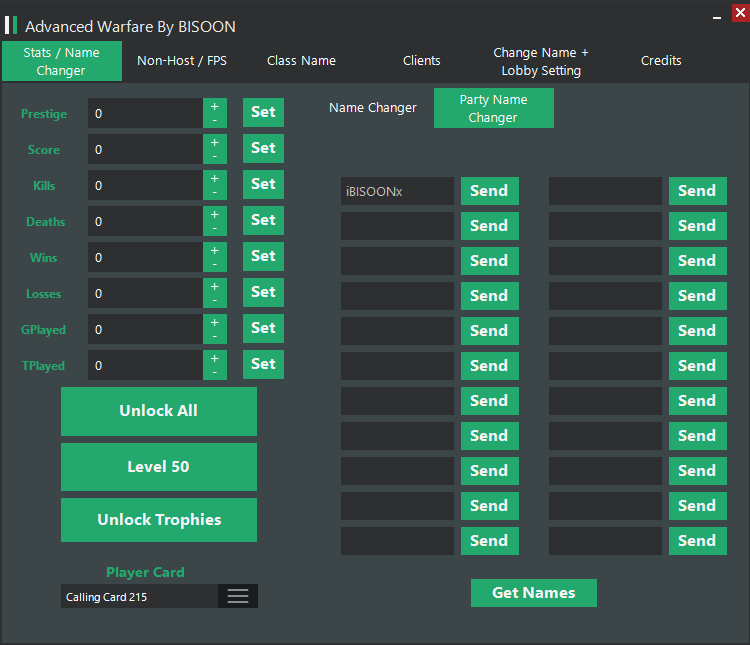Focus the Kills value field
This screenshot has width=750, height=645.
coord(145,185)
